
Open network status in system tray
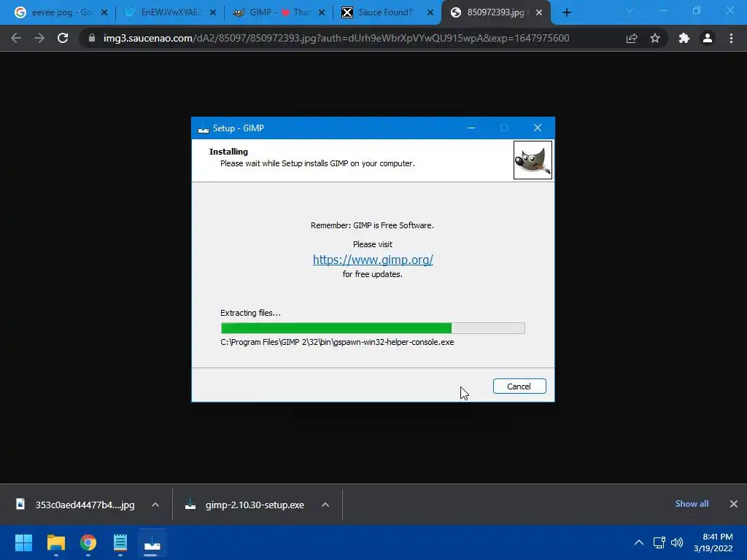coord(659,542)
